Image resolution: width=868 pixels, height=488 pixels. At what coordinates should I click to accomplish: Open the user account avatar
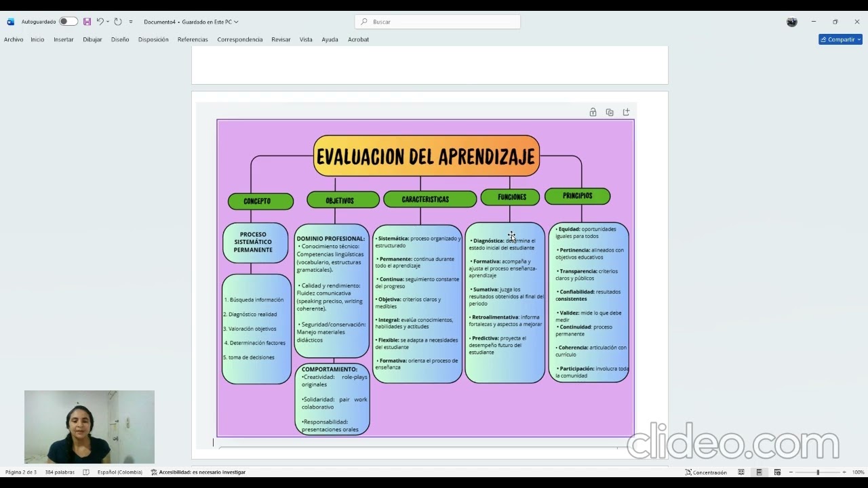(x=792, y=22)
